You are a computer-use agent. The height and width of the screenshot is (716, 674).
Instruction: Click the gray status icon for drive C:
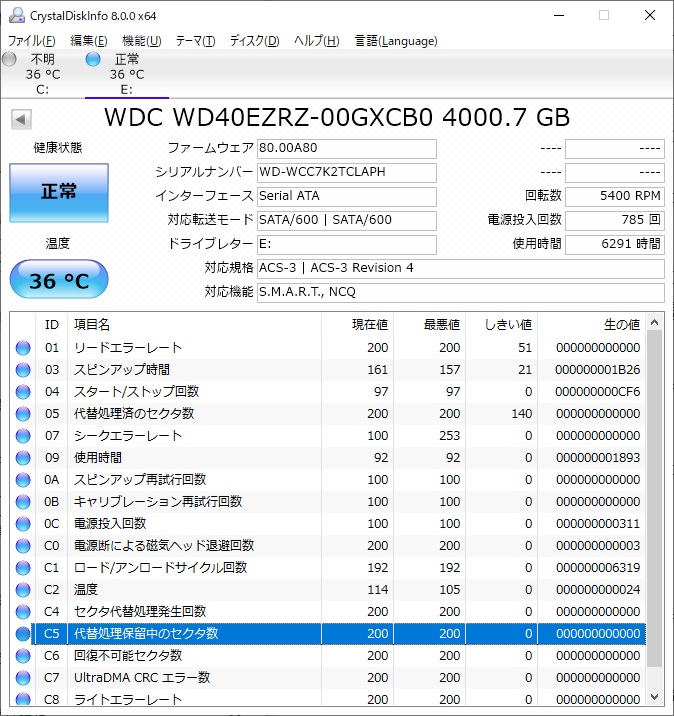point(9,59)
